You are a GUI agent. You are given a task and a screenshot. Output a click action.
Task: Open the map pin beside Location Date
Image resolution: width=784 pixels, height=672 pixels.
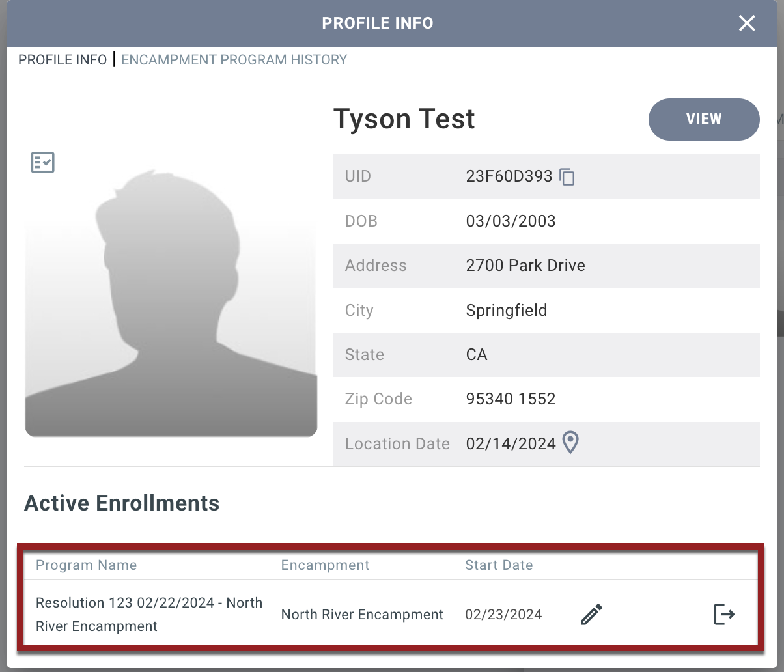(570, 443)
